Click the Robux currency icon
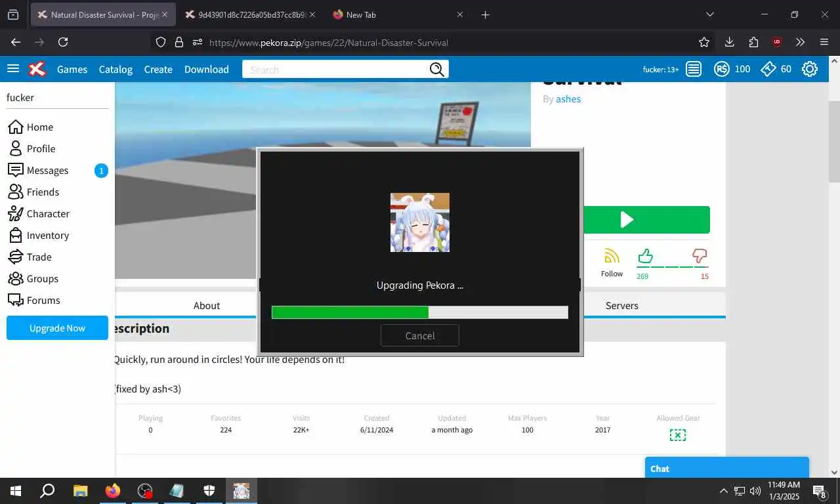This screenshot has width=840, height=504. [x=722, y=69]
